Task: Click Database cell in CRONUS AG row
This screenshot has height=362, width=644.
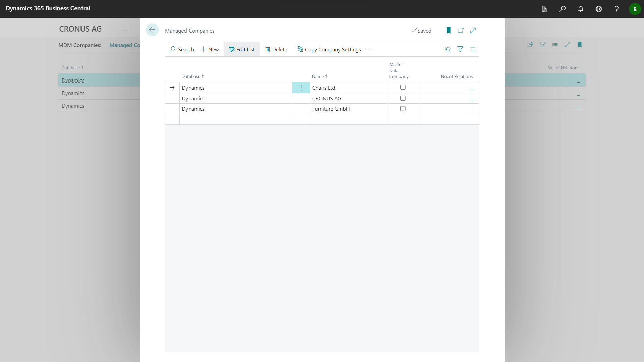Action: point(236,98)
